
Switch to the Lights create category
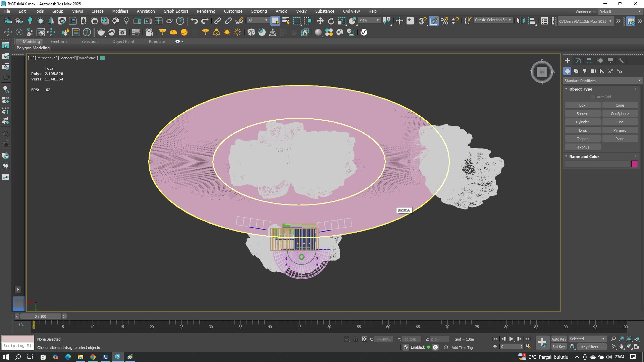(x=585, y=71)
